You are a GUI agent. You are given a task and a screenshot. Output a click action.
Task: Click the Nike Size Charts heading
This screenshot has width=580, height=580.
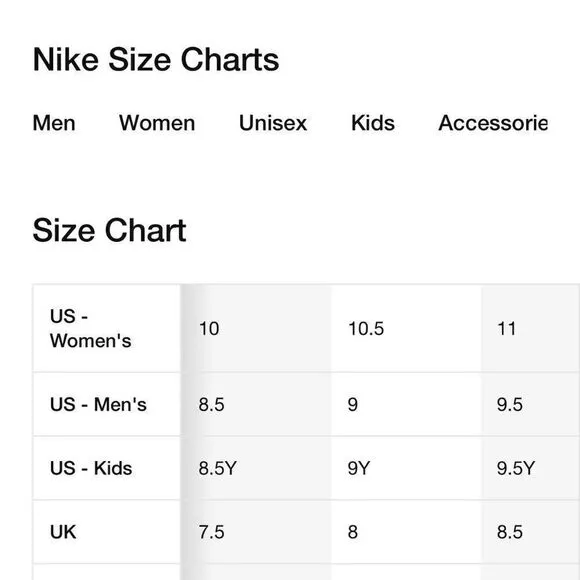(156, 60)
